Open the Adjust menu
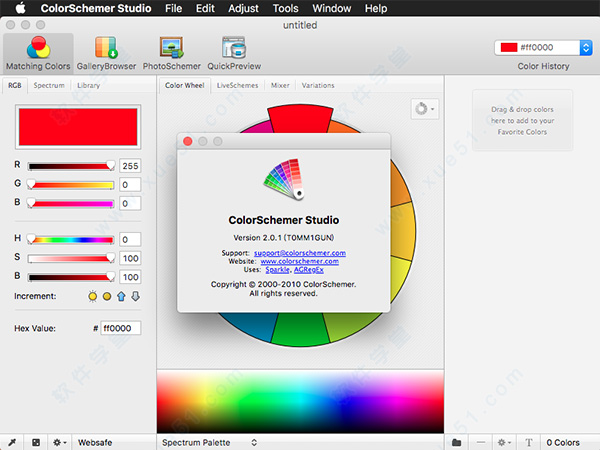This screenshot has width=600, height=450. [x=243, y=8]
